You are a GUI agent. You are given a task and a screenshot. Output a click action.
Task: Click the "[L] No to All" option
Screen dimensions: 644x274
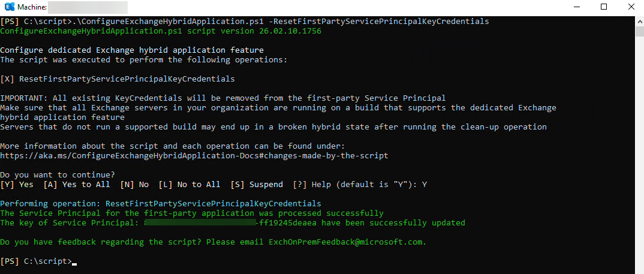point(189,185)
